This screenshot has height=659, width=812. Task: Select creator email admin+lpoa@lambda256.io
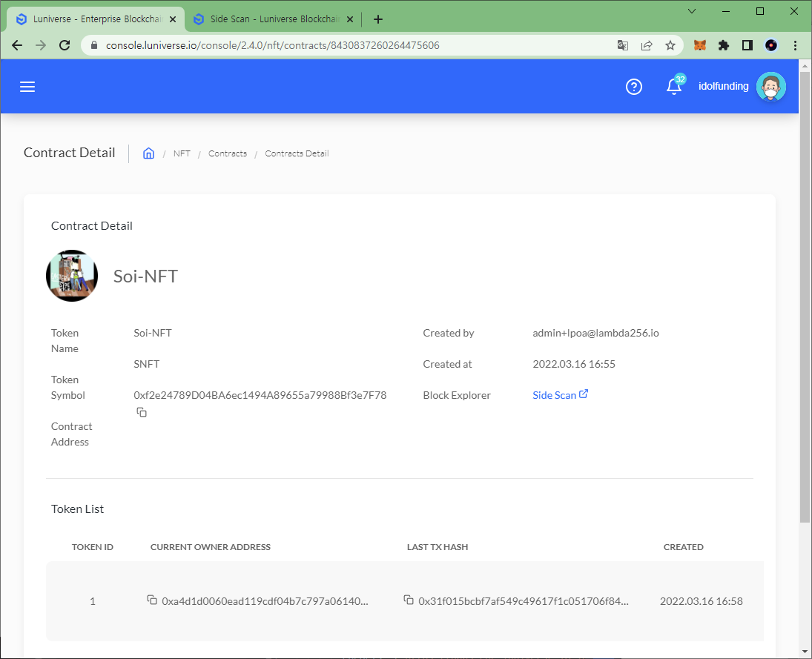[595, 333]
